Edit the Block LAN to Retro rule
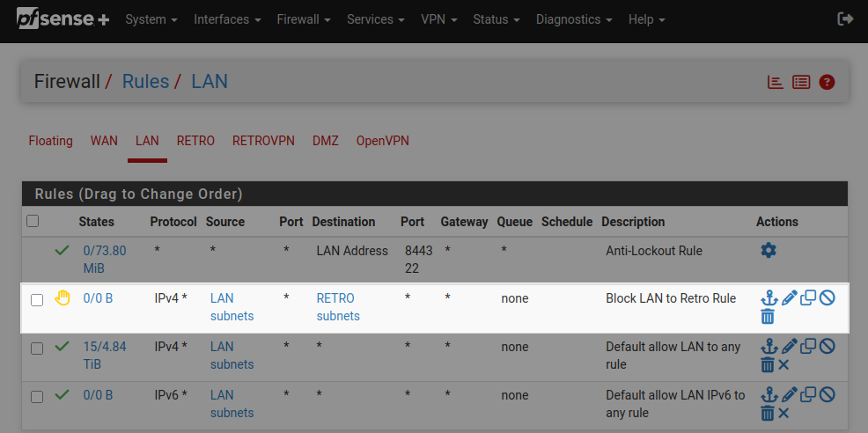The width and height of the screenshot is (868, 433). tap(789, 298)
